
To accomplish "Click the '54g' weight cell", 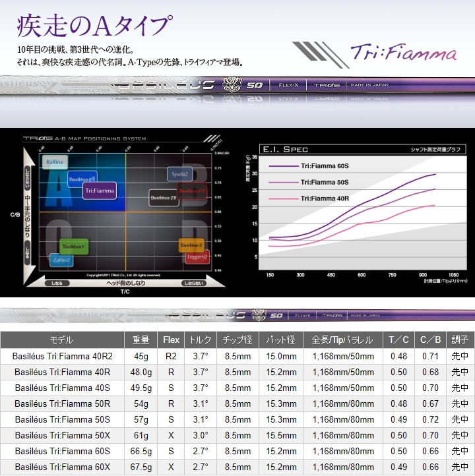I will tap(141, 403).
